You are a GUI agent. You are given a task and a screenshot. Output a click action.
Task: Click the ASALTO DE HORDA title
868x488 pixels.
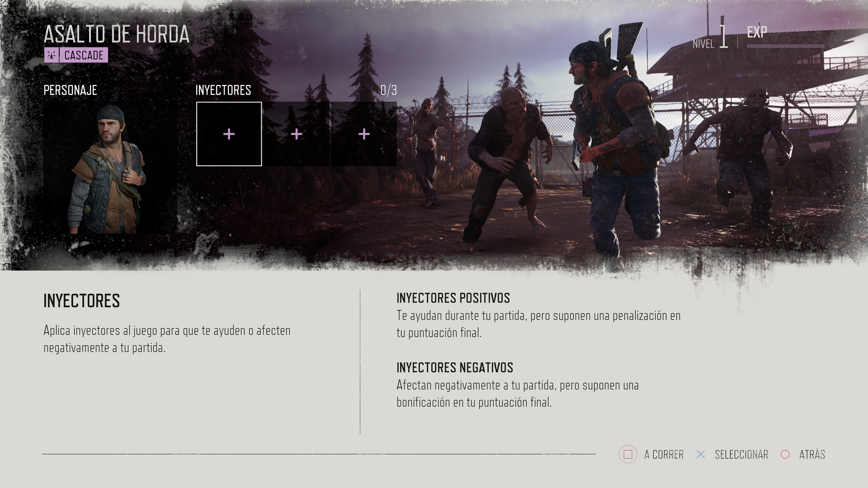[117, 34]
